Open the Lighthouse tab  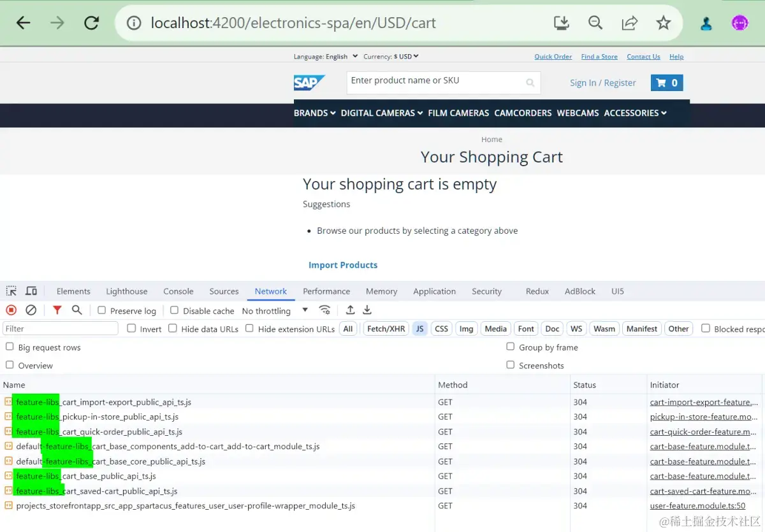coord(127,291)
